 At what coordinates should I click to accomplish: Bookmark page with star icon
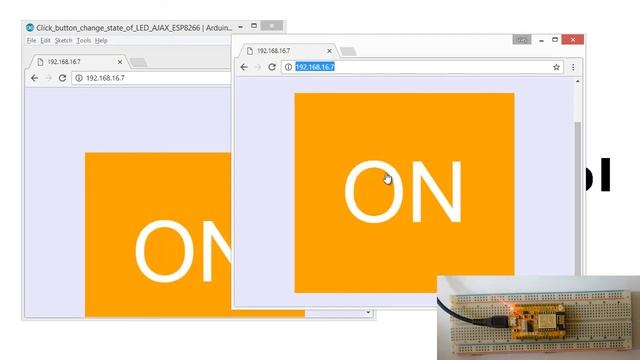tap(556, 67)
